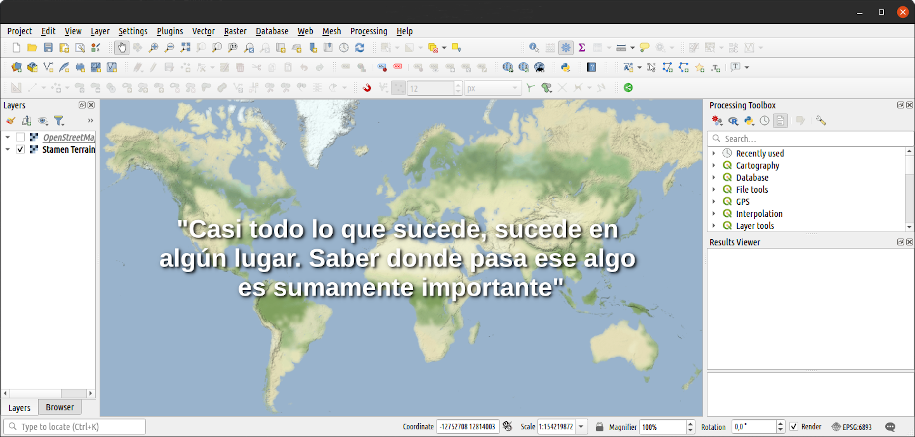Open the Scale dropdown in status bar
The width and height of the screenshot is (915, 437).
coord(581,427)
